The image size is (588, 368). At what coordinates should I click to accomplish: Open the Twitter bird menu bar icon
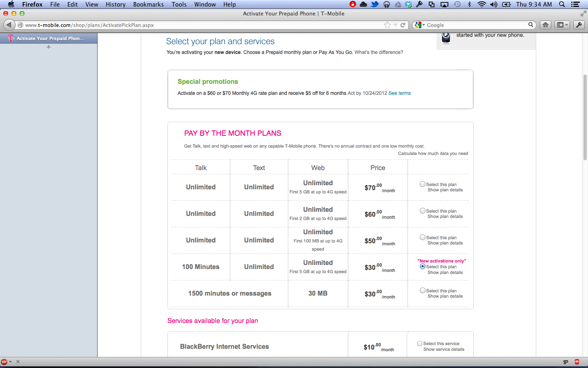[375, 4]
